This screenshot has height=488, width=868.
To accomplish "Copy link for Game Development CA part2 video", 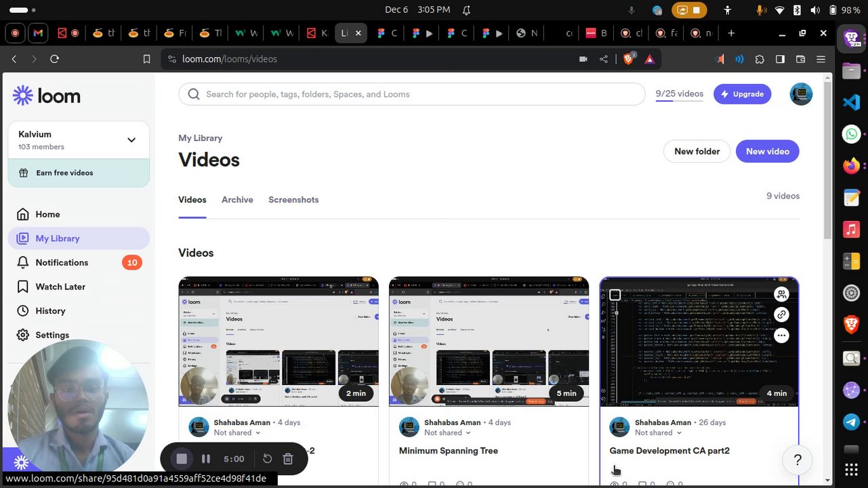I will (x=781, y=314).
